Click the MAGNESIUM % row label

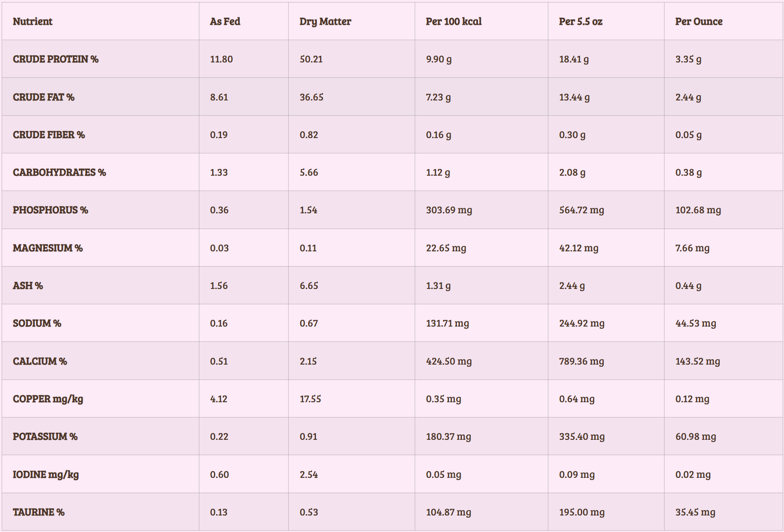tap(48, 248)
